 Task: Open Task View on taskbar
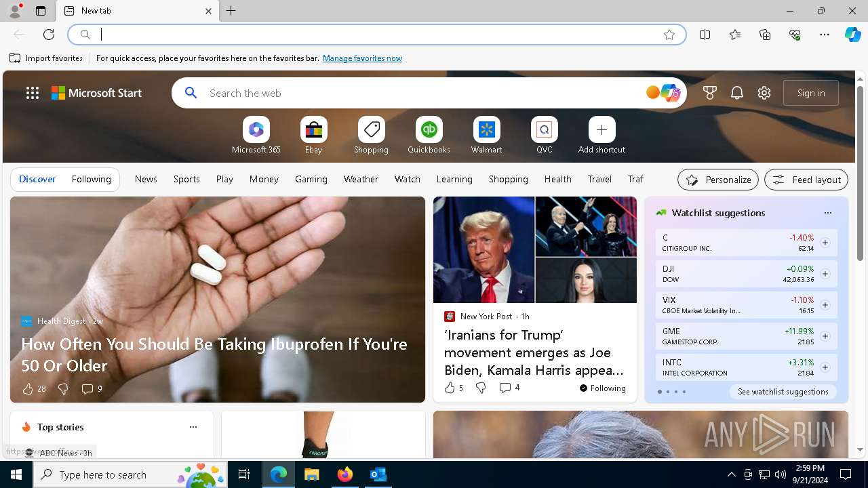pos(244,474)
